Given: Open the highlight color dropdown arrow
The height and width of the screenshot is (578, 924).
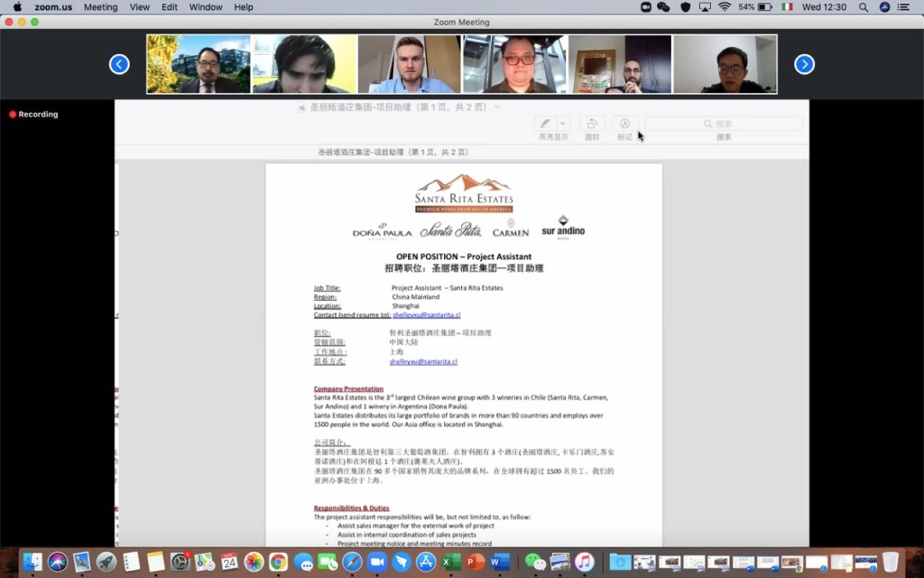Looking at the screenshot, I should [x=564, y=124].
